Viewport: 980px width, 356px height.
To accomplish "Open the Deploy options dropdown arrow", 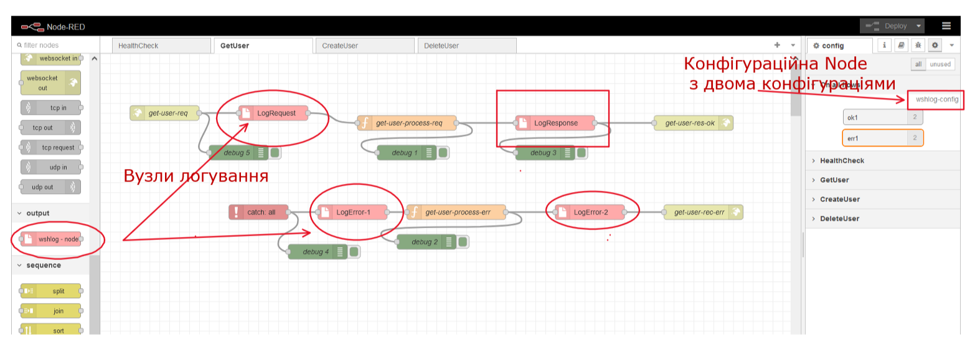I will coord(918,26).
